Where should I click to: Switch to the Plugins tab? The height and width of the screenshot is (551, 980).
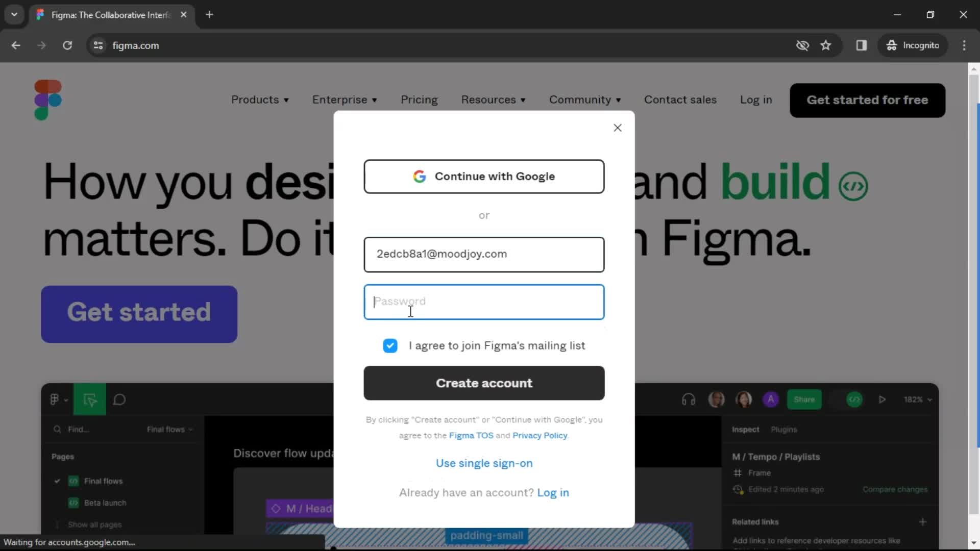coord(784,430)
